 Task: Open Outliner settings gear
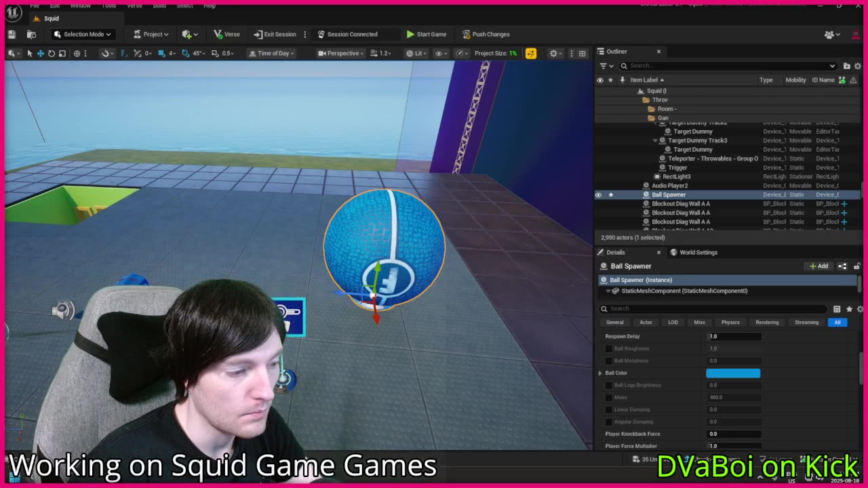pyautogui.click(x=857, y=66)
